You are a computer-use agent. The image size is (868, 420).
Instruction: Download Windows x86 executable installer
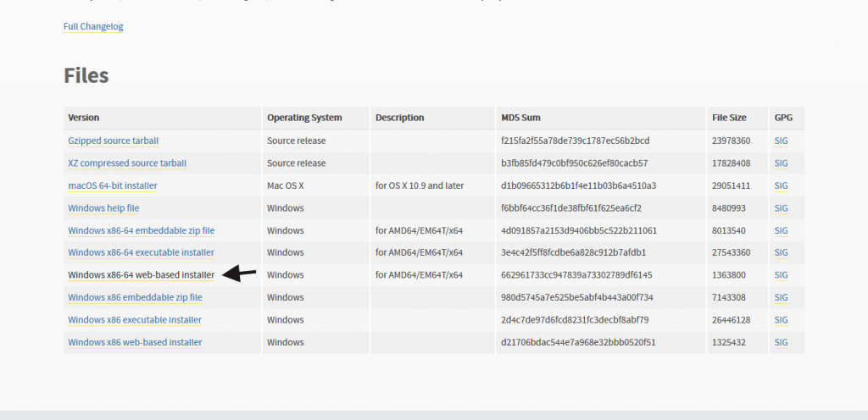[135, 320]
